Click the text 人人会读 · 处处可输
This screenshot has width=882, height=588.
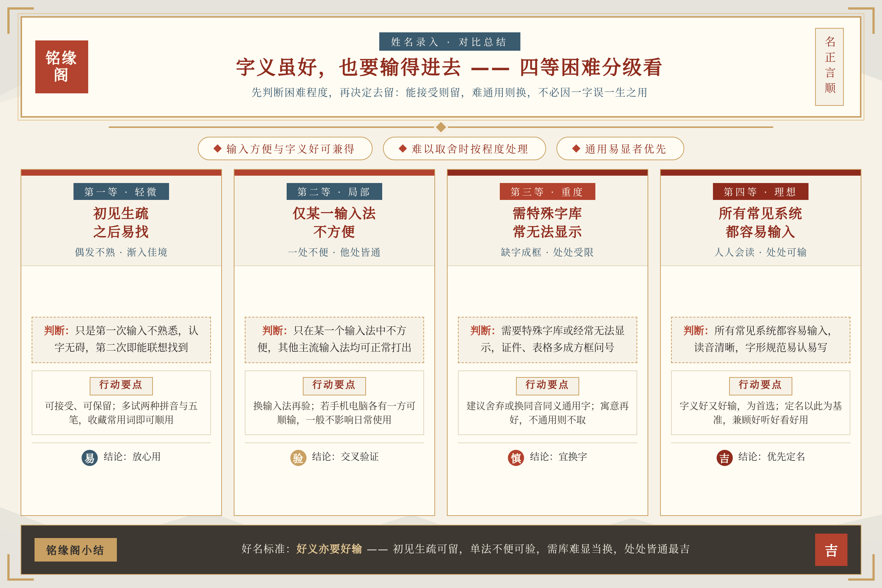pyautogui.click(x=760, y=252)
